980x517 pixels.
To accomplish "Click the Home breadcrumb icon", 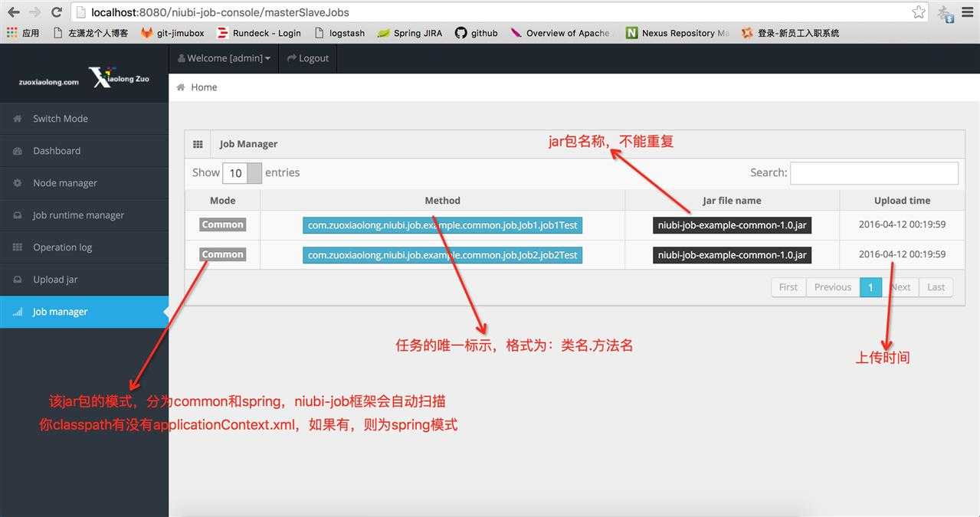I will click(x=181, y=87).
